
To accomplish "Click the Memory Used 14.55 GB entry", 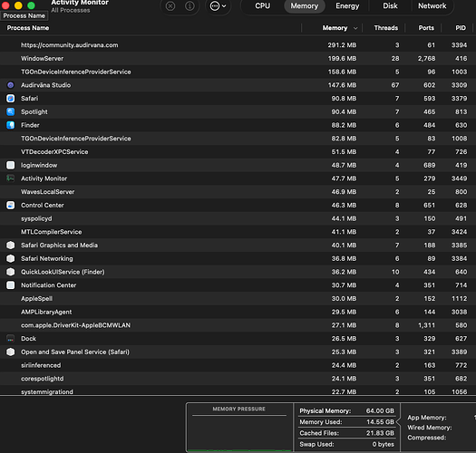I will point(346,422).
